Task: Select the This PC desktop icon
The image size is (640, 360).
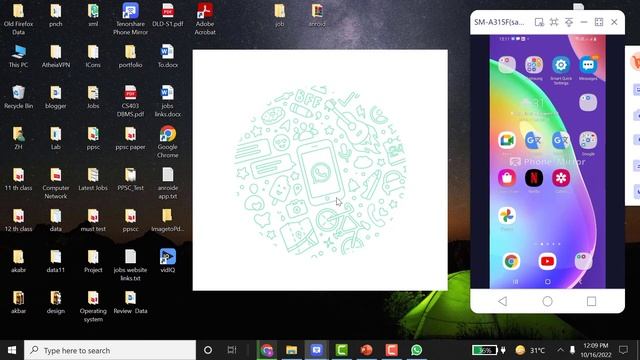Action: 18,56
